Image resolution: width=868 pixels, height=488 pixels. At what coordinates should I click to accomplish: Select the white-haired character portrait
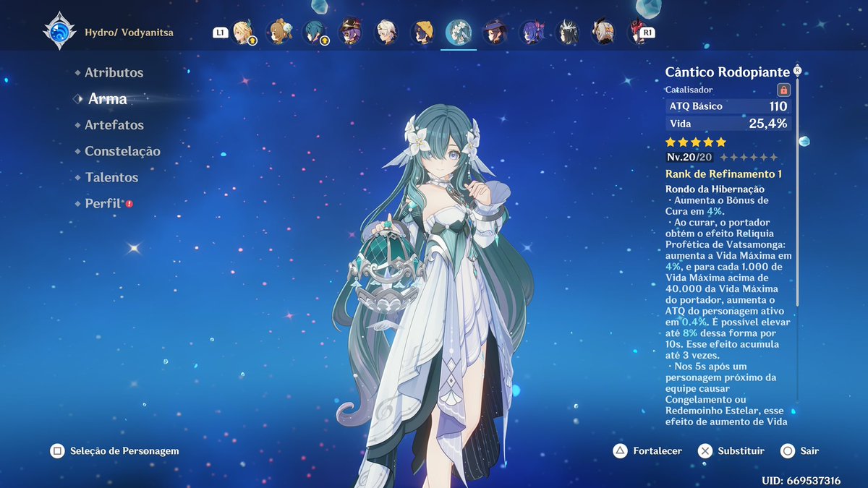[x=387, y=33]
